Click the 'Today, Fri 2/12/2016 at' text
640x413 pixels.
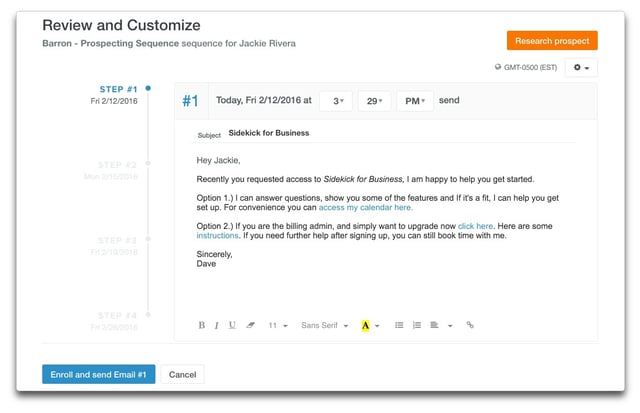click(x=264, y=100)
